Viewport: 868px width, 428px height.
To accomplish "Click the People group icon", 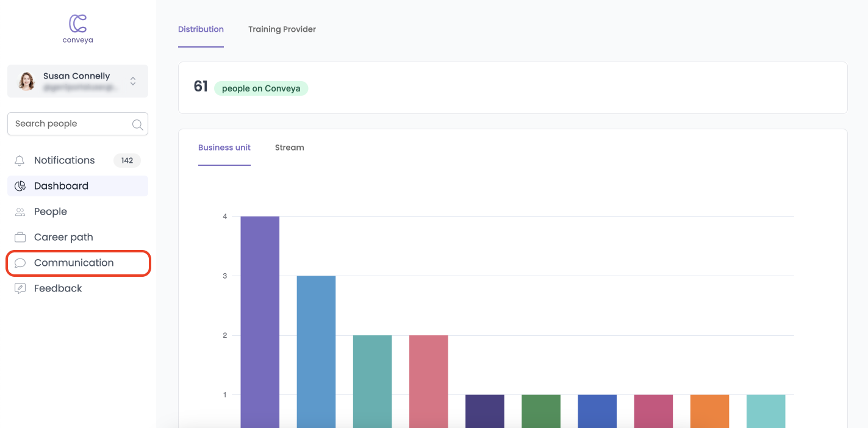I will (x=20, y=212).
